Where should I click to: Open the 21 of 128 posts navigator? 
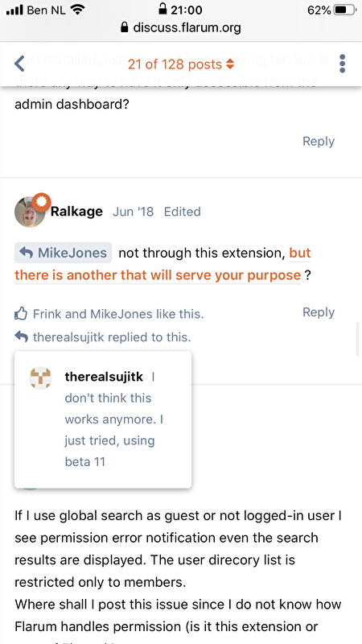coord(180,64)
